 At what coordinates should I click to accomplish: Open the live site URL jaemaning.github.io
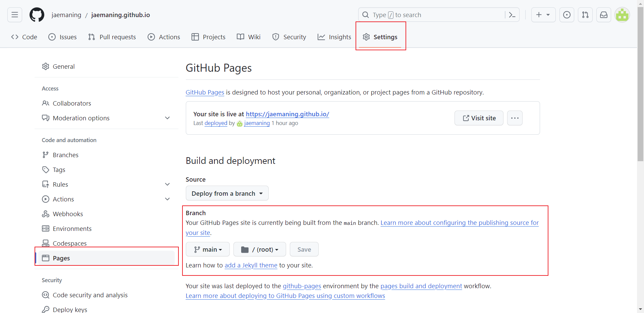[x=287, y=114]
